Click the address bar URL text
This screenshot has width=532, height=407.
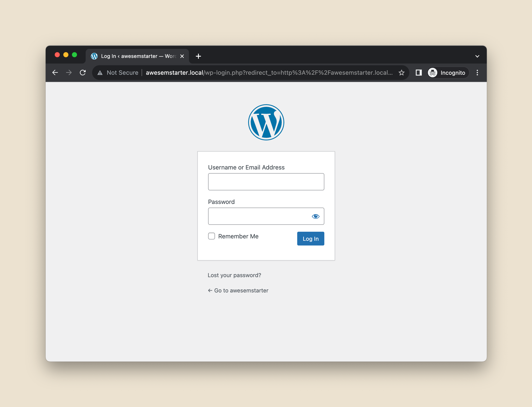(269, 73)
